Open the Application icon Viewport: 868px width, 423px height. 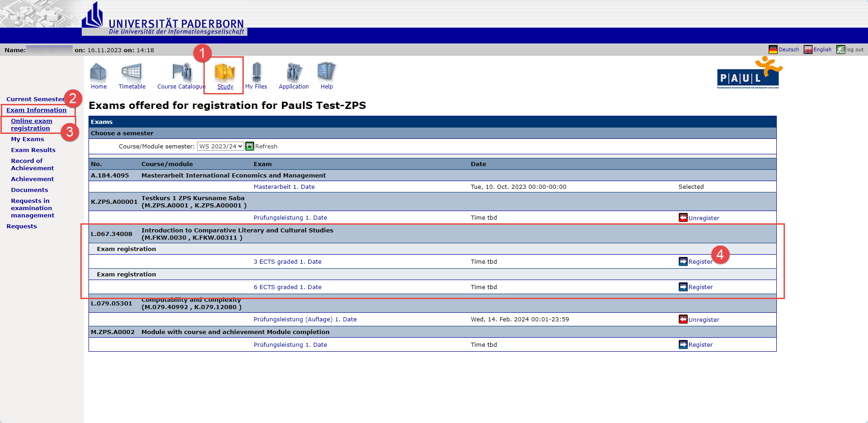[294, 72]
